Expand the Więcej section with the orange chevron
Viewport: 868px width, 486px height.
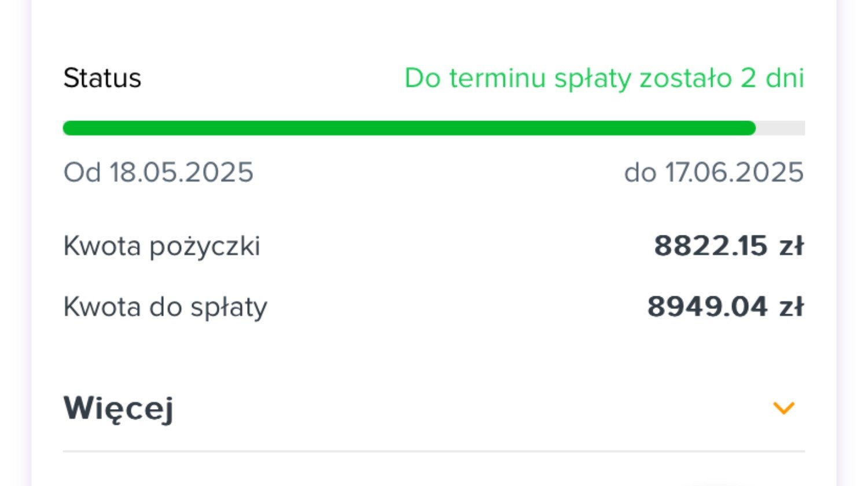784,408
